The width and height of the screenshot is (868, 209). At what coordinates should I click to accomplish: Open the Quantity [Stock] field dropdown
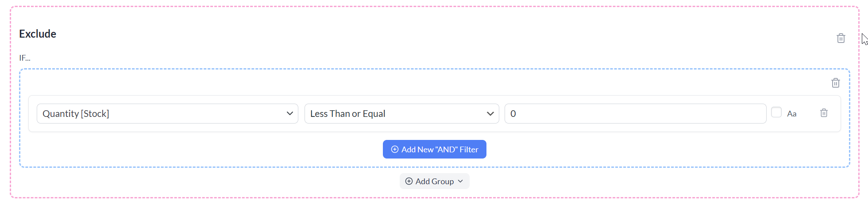(167, 113)
